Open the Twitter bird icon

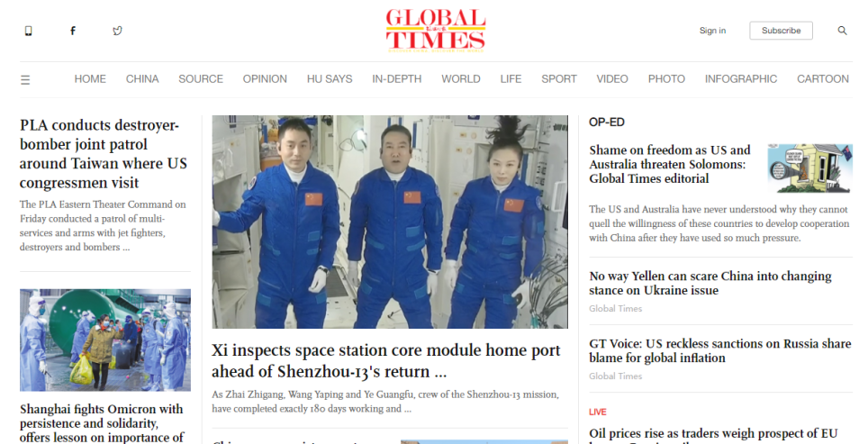(117, 31)
